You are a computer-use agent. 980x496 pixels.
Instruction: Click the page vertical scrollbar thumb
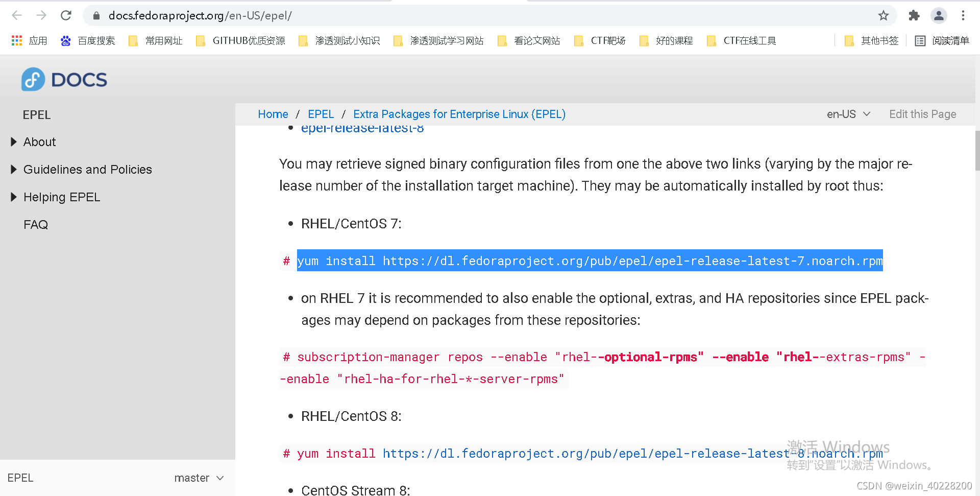click(977, 151)
